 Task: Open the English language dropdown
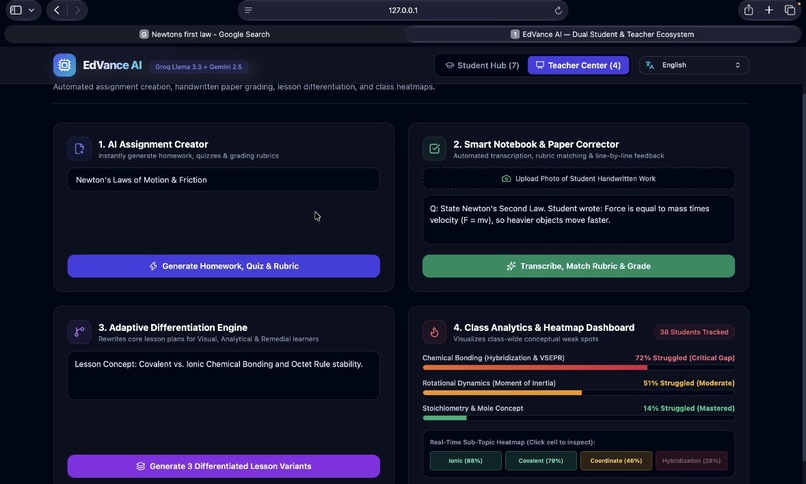coord(694,65)
